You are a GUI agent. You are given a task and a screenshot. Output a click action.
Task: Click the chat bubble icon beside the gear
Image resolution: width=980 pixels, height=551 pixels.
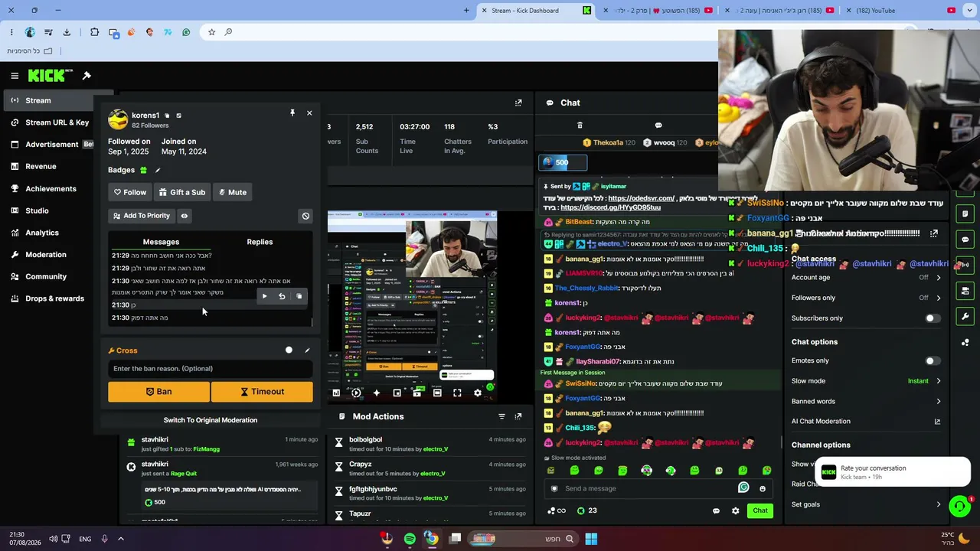click(717, 510)
